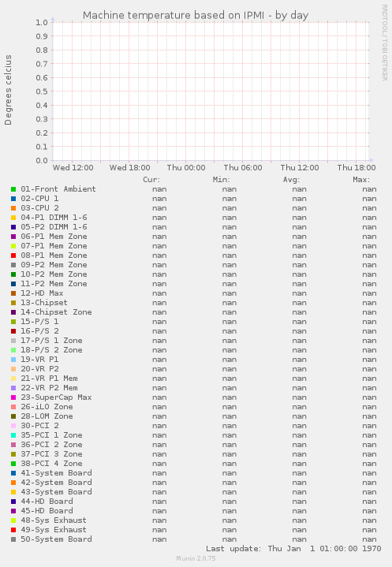Select the '38-PCI 4 Zone' legend label
The image size is (392, 567).
tap(51, 464)
